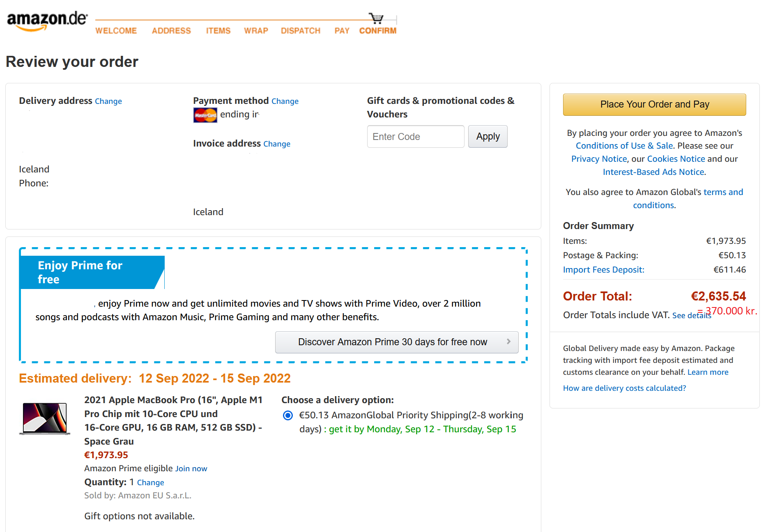Click Place Your Order and Pay

(654, 104)
